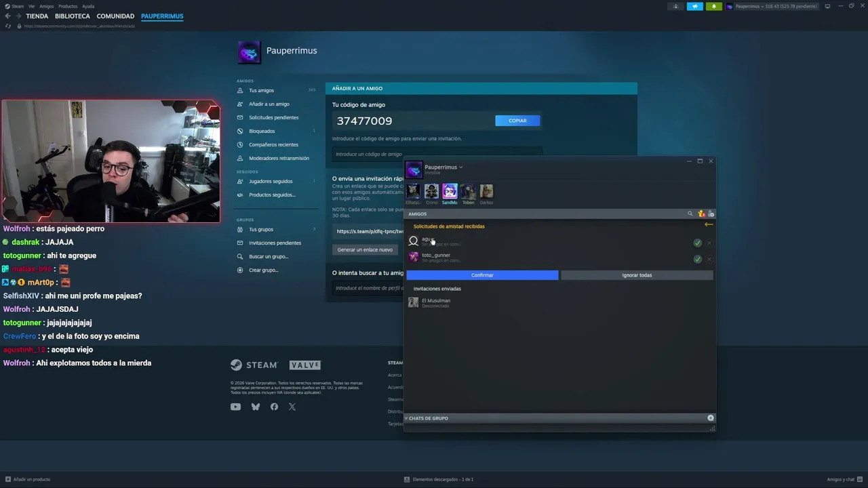Viewport: 868px width, 488px height.
Task: Open Jugadores seguidos
Action: (271, 181)
